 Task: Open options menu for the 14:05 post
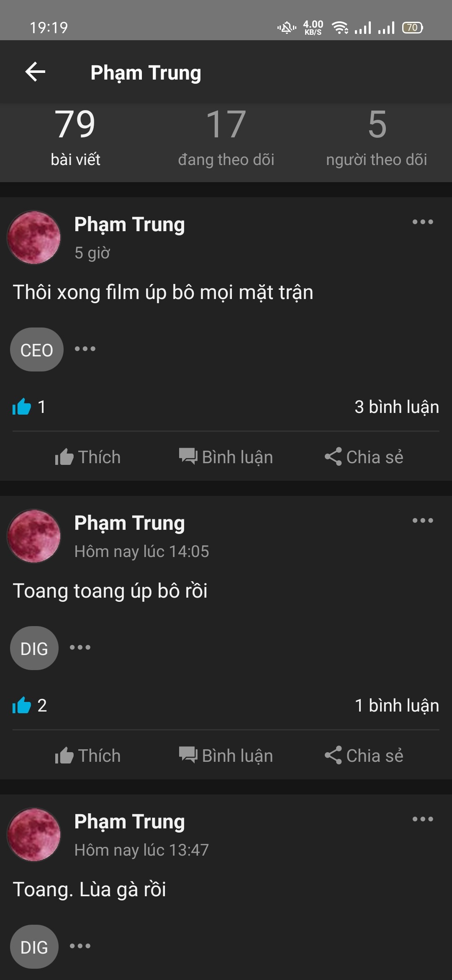point(423,521)
